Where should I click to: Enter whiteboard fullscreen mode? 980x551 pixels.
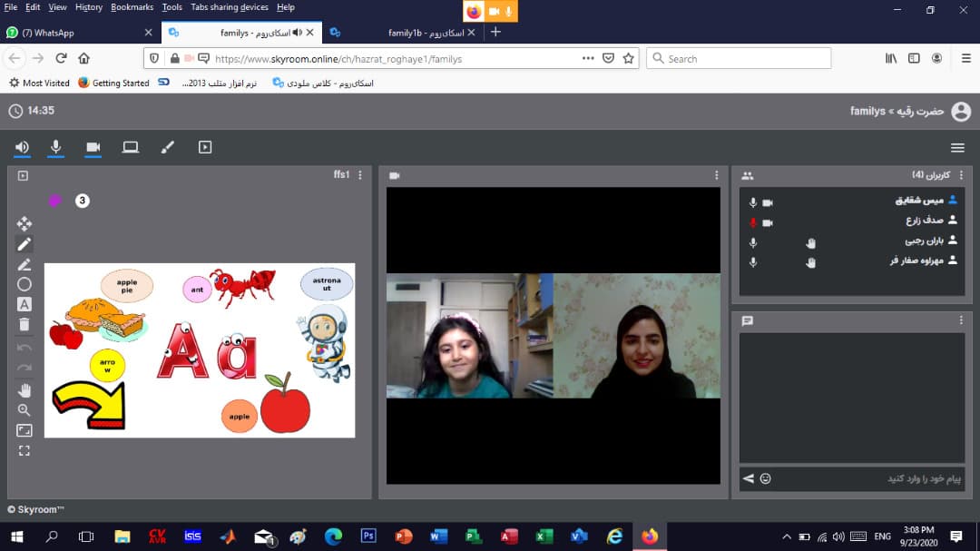click(x=24, y=450)
